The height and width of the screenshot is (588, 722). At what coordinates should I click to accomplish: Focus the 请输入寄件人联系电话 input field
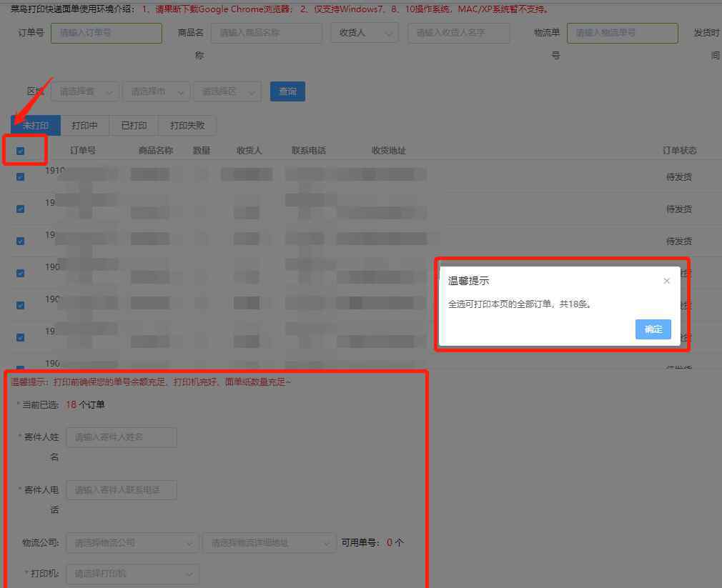point(121,490)
